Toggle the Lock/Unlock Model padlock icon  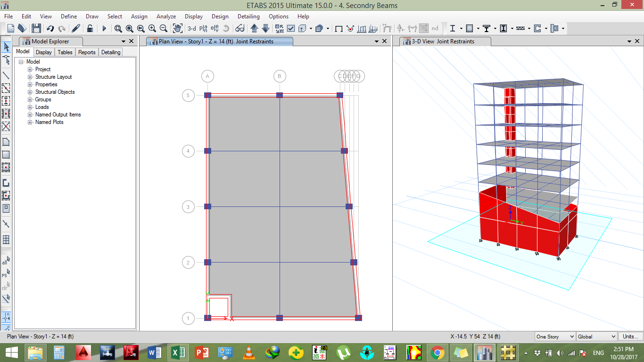(90, 28)
